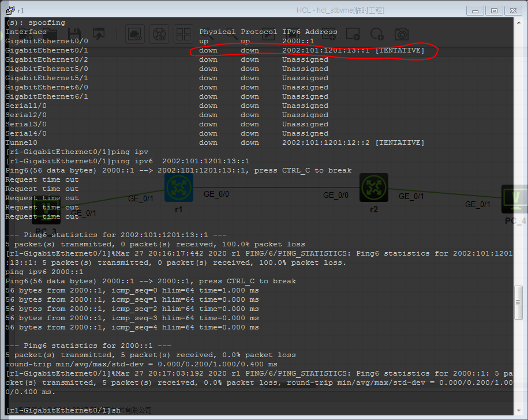Click the GE_0/0 label next to r2
The height and width of the screenshot is (420, 528).
336,195
